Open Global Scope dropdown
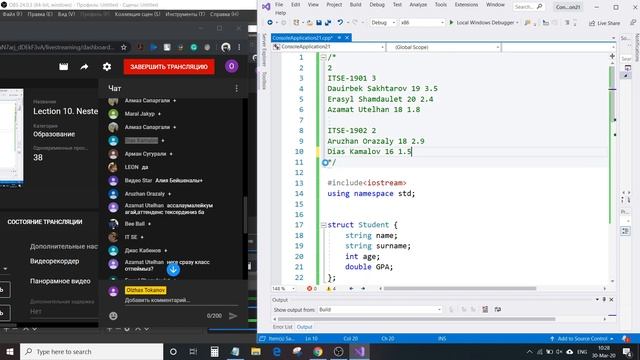 point(444,47)
